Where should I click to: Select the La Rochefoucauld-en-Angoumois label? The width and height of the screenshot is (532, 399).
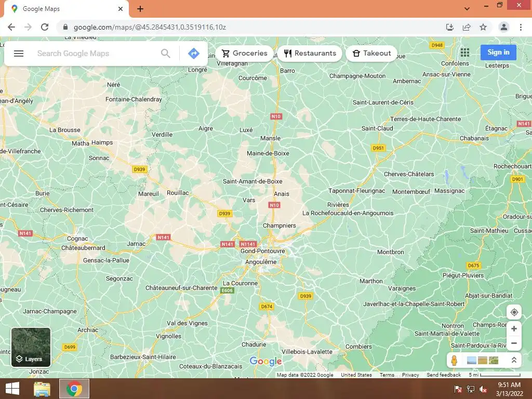pyautogui.click(x=348, y=213)
